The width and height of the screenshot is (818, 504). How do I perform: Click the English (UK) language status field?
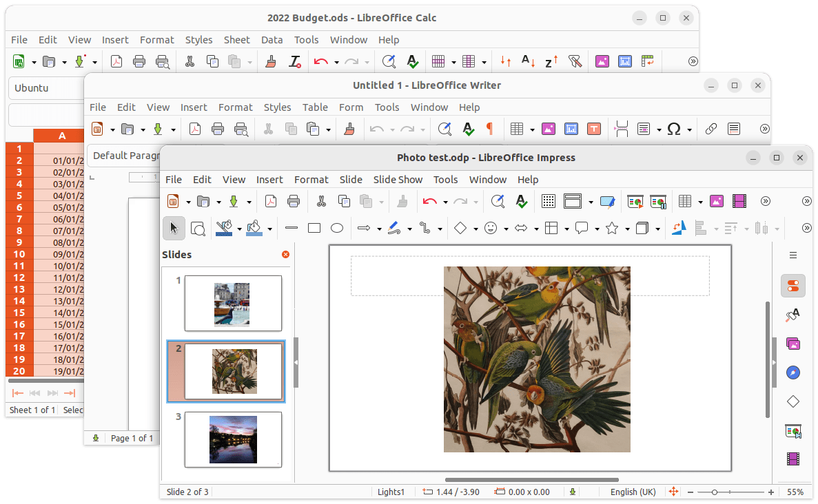pos(633,492)
